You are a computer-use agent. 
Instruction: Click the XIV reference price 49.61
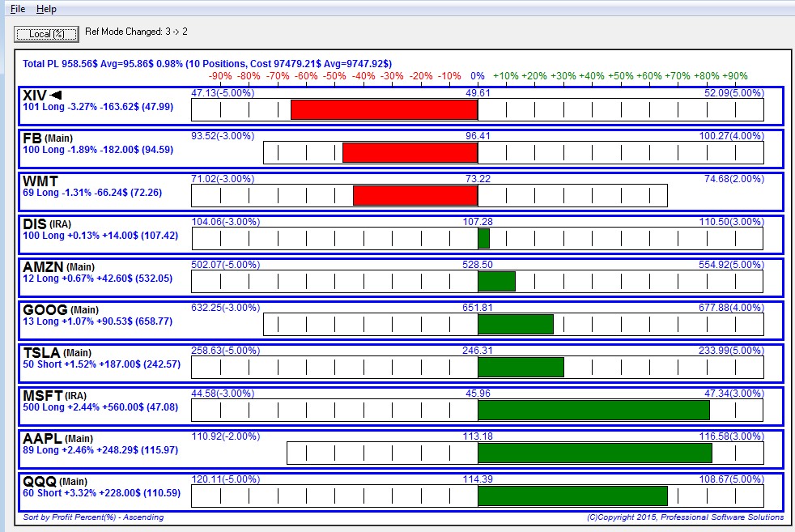478,93
